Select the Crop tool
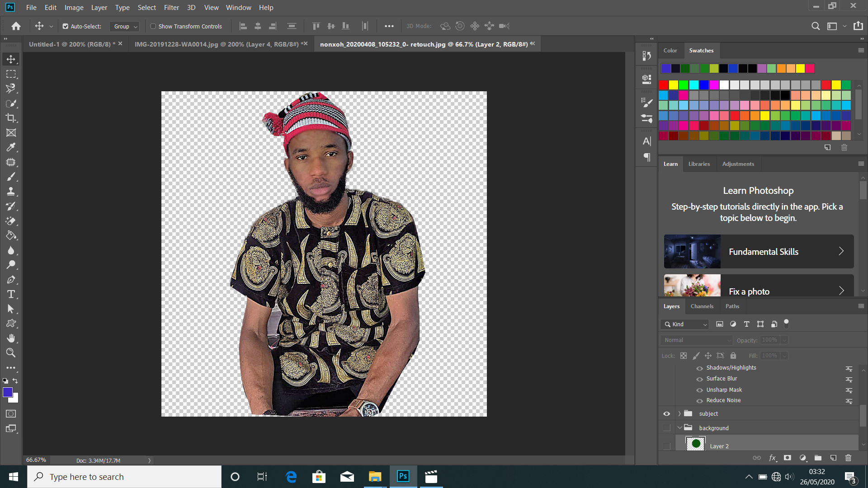Viewport: 868px width, 488px height. tap(11, 118)
